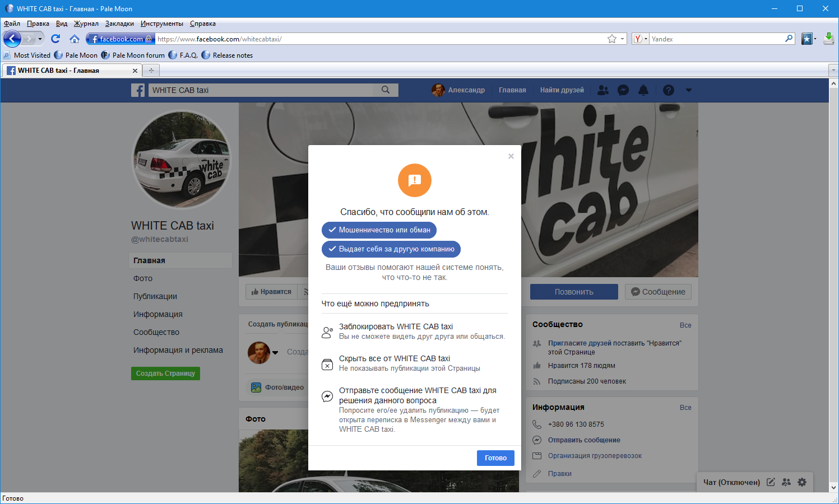Toggle Выдает себя за другую компанию tag
Image resolution: width=839 pixels, height=504 pixels.
tap(391, 249)
